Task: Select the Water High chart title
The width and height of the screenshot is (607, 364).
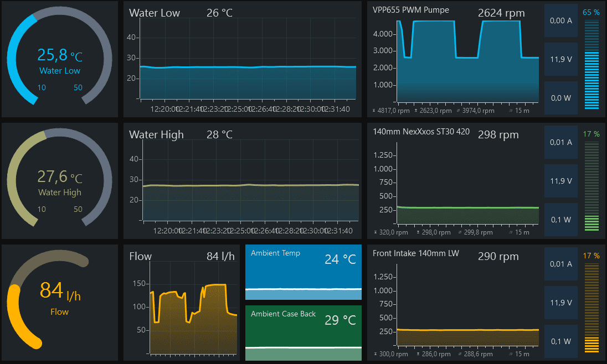Action: click(x=156, y=134)
